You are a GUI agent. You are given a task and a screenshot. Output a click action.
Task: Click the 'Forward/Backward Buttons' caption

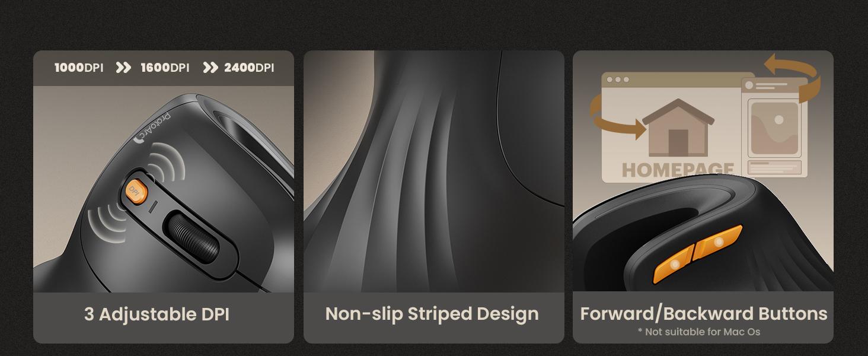[704, 313]
